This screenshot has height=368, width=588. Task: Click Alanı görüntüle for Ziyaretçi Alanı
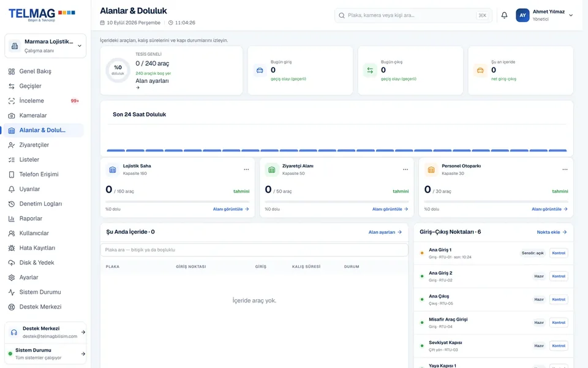pos(390,209)
